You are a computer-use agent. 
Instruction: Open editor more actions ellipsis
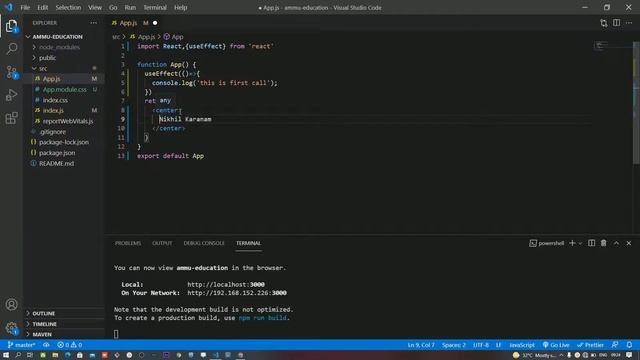coord(629,23)
